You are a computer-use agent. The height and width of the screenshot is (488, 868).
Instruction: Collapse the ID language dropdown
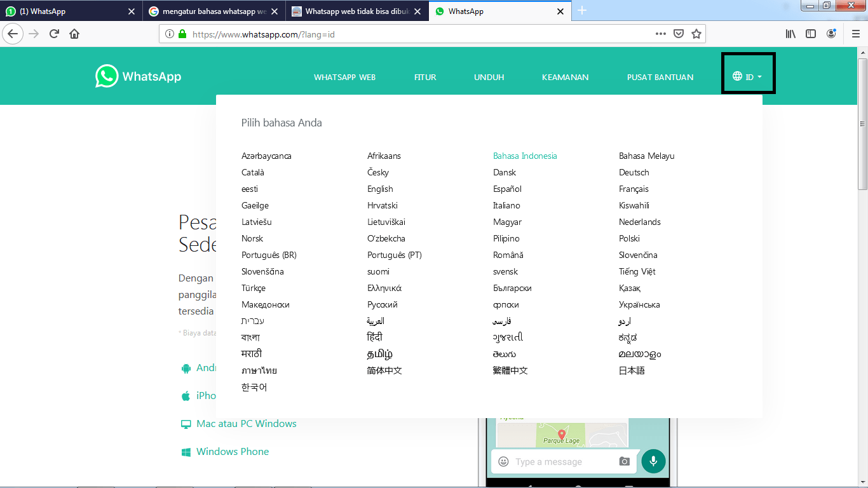[x=747, y=77]
